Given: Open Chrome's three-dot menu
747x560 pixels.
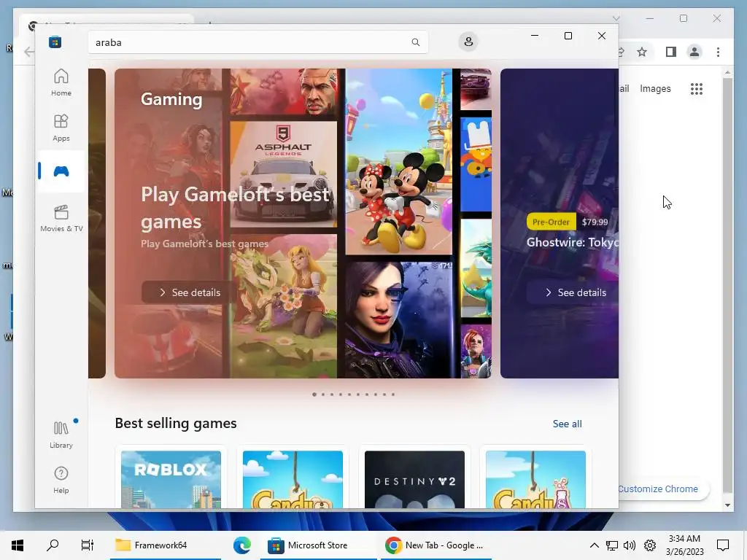Looking at the screenshot, I should pos(718,52).
